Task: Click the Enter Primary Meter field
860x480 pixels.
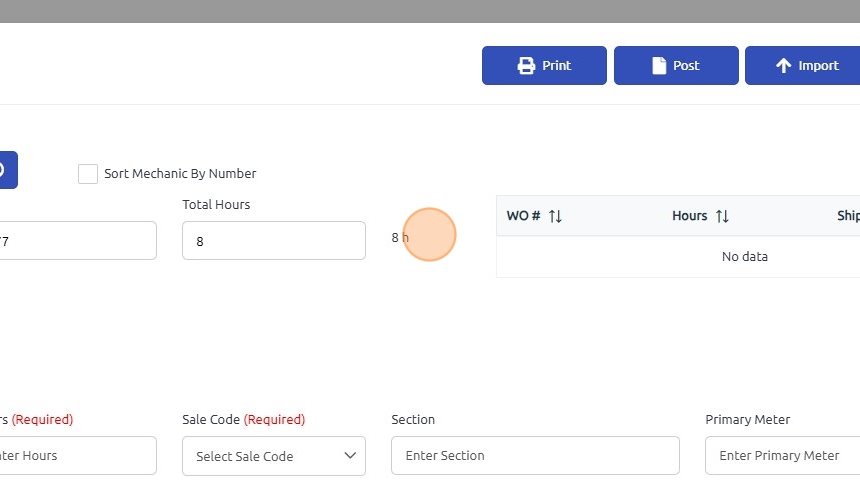Action: pyautogui.click(x=782, y=456)
